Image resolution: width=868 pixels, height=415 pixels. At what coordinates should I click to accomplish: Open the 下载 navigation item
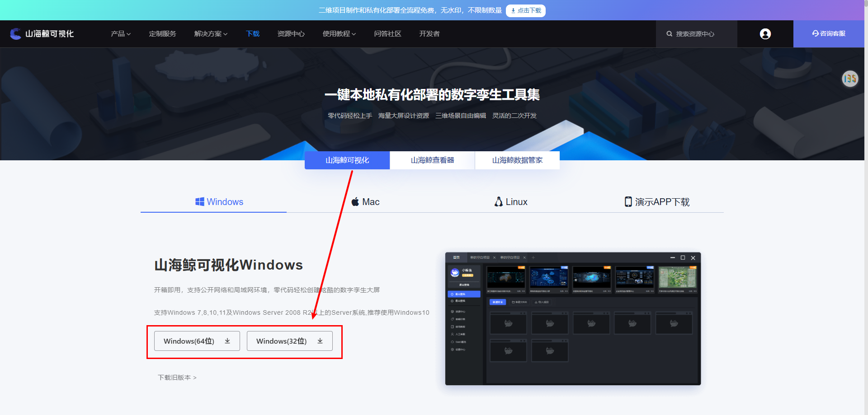[x=253, y=34]
